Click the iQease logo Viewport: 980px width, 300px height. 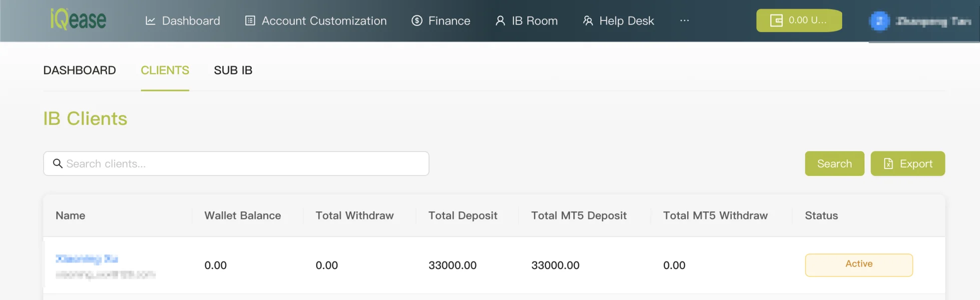tap(78, 20)
